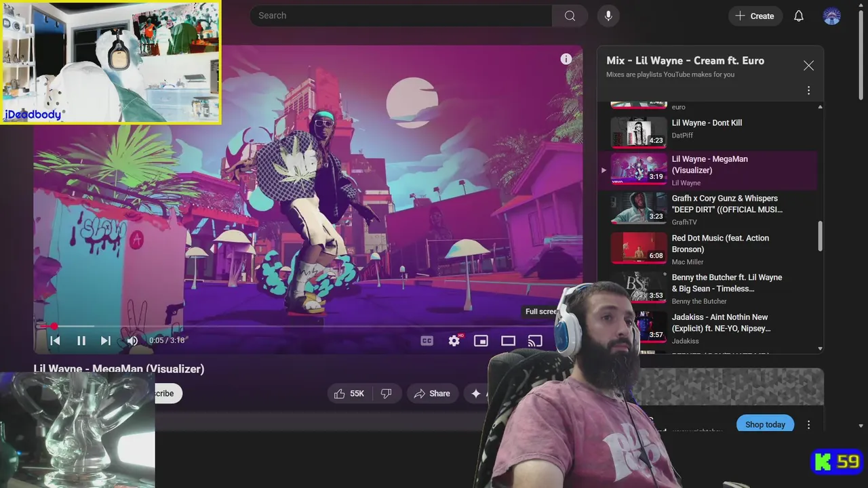The image size is (868, 488).
Task: Share the video
Action: 432,393
